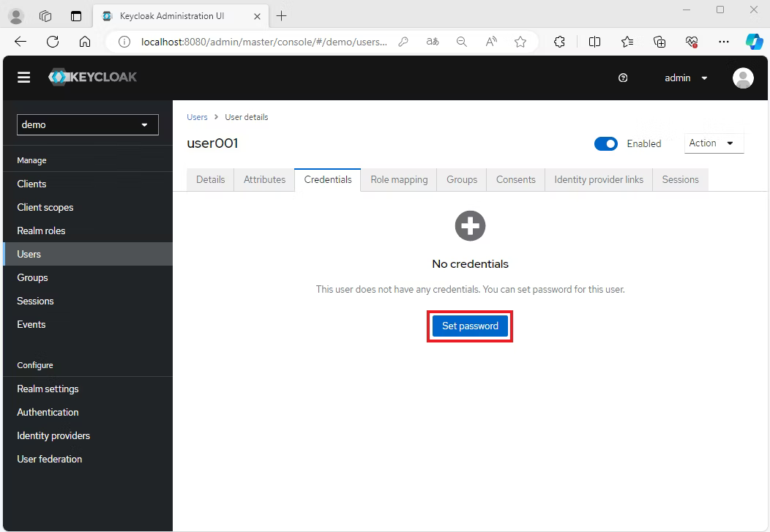Viewport: 770px width, 532px height.
Task: Follow the Users breadcrumb link
Action: tap(197, 117)
